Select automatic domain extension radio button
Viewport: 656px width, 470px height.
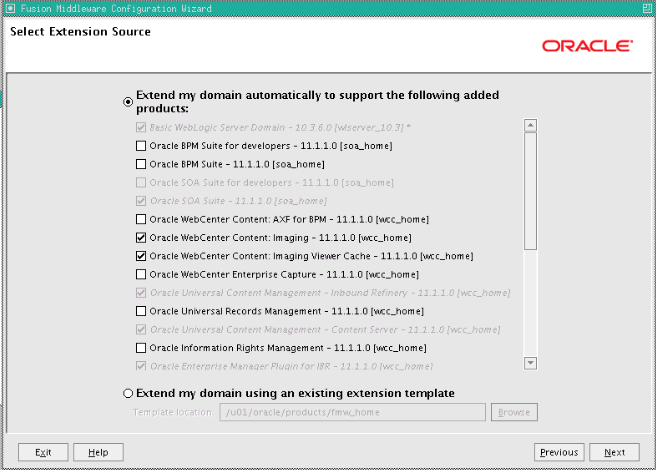click(128, 102)
